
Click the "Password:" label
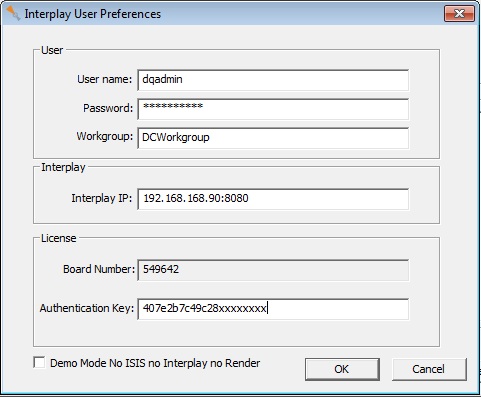tap(108, 108)
